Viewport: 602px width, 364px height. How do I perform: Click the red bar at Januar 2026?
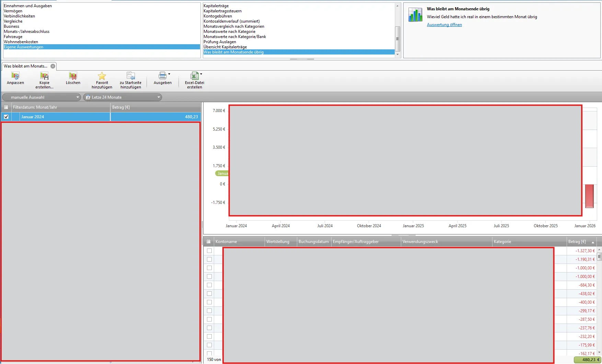pyautogui.click(x=589, y=196)
